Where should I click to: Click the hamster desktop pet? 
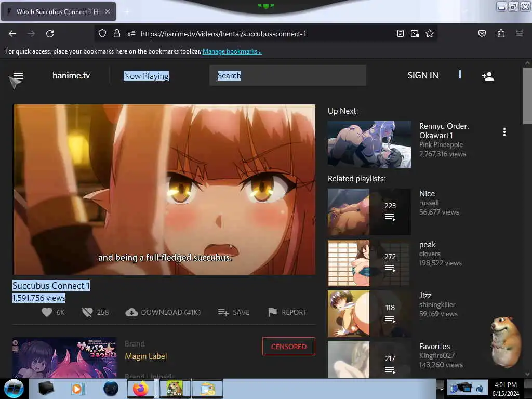tap(506, 342)
